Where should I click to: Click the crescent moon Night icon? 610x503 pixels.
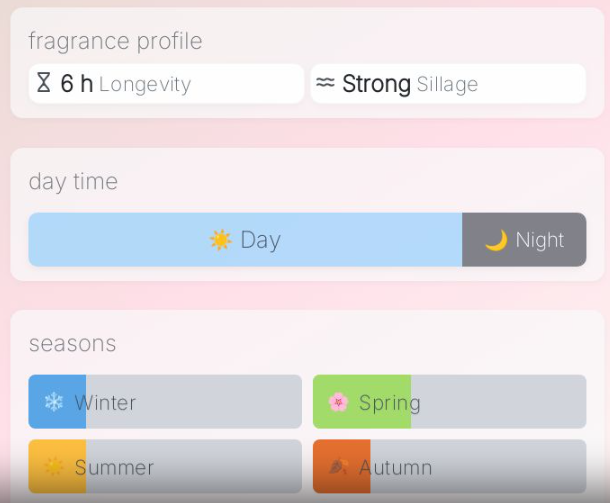(496, 240)
